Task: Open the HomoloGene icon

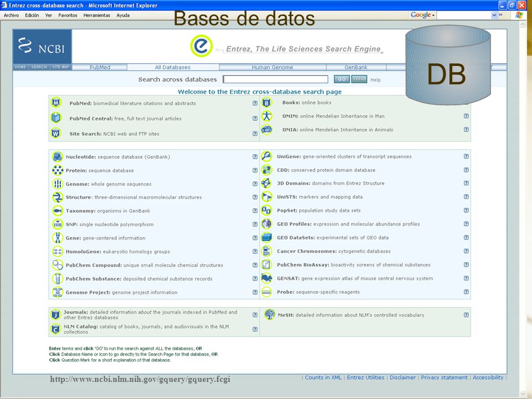Action: pyautogui.click(x=58, y=252)
